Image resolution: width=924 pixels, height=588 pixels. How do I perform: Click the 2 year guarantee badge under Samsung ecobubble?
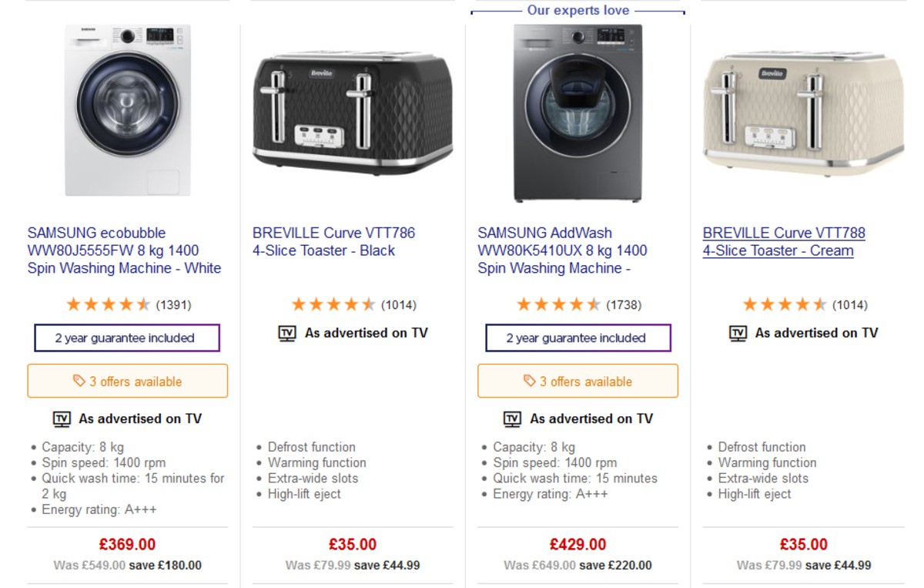tap(126, 338)
